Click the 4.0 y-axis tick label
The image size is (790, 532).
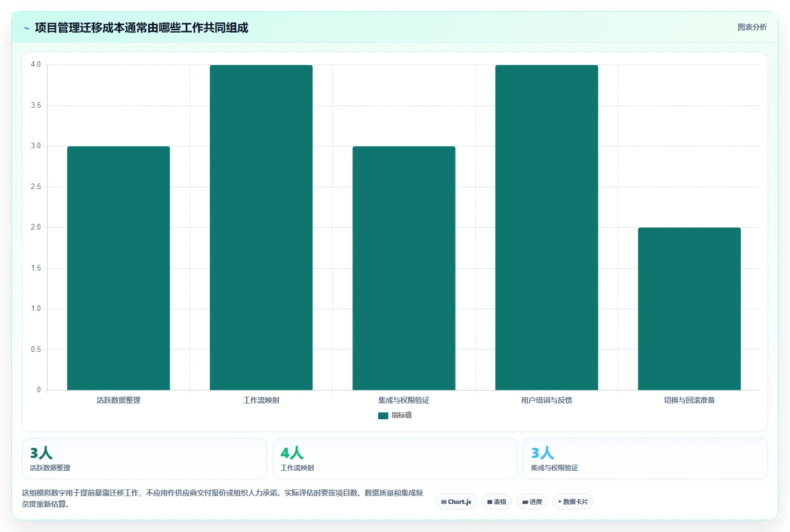[36, 65]
